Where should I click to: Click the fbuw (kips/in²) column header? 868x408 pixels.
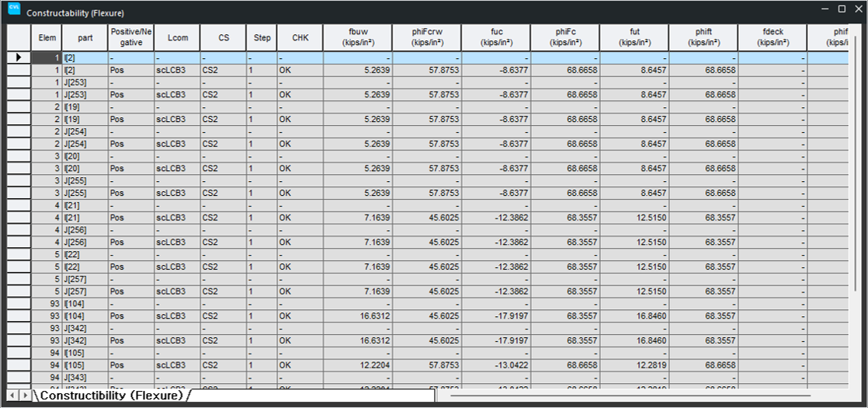[358, 38]
